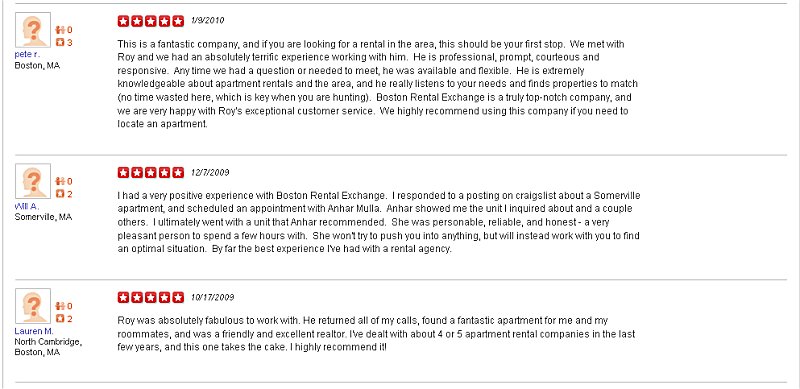Viewport: 800px width, 389px height.
Task: Click the 10/17/2009 review date
Action: [x=212, y=297]
